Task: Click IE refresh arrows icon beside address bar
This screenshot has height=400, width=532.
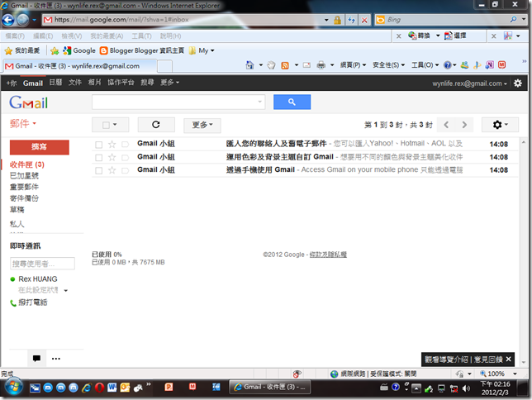Action: 352,20
